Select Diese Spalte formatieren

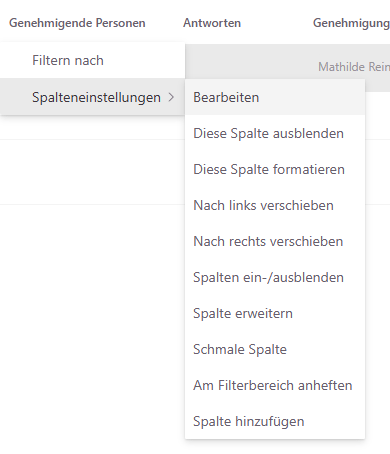(275, 169)
